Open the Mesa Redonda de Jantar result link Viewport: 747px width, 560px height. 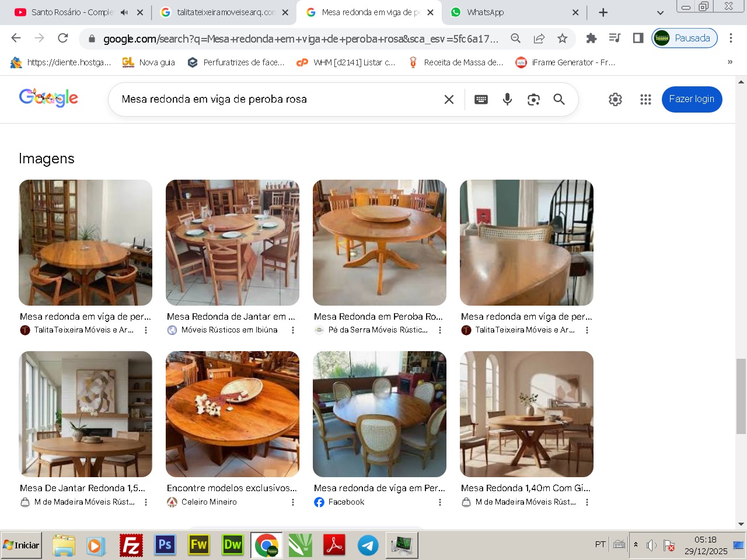[x=231, y=317]
